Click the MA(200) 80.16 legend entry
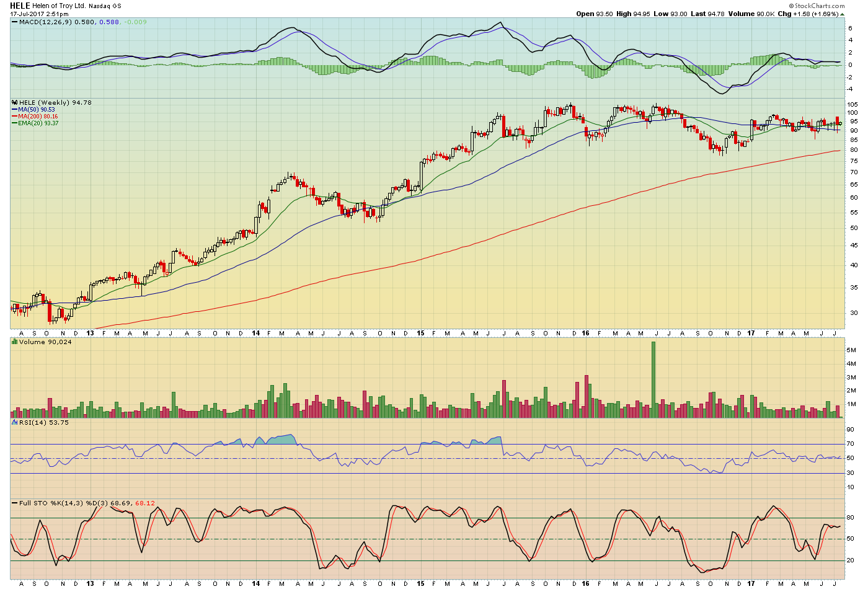The image size is (868, 589). (38, 117)
